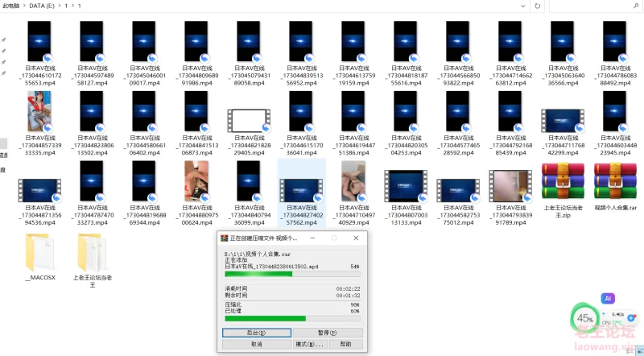Click in the Explorer search box

pos(596,6)
